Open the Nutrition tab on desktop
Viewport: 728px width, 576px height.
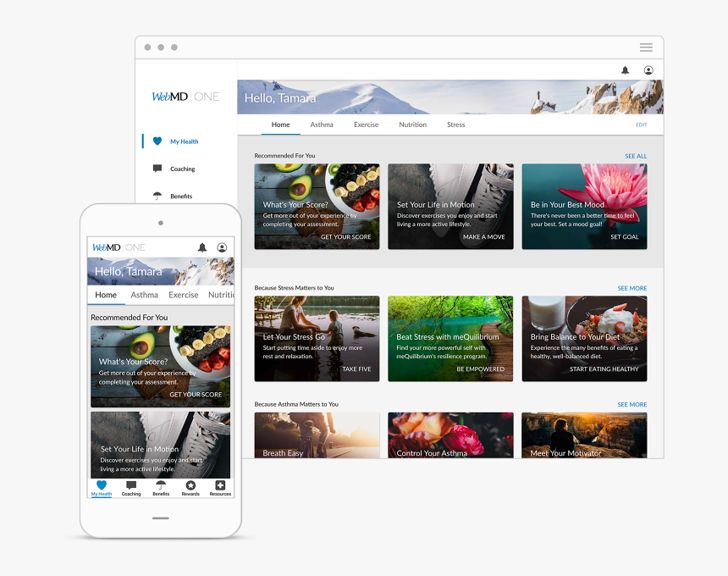coord(413,125)
